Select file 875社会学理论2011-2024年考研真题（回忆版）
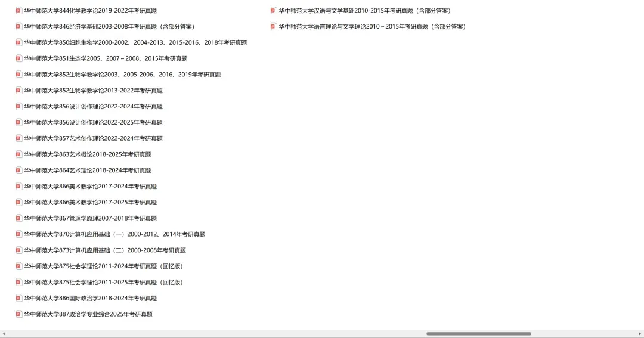This screenshot has width=644, height=338. click(x=104, y=266)
